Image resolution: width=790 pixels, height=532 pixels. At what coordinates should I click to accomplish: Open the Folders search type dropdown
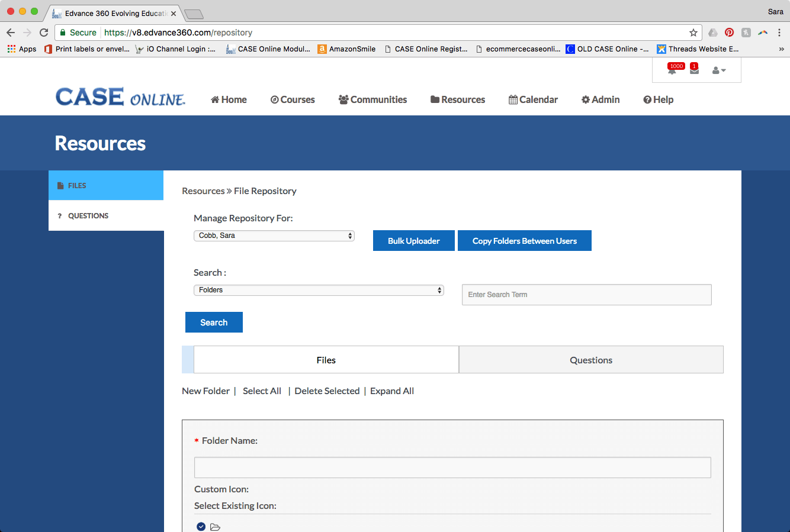click(319, 290)
